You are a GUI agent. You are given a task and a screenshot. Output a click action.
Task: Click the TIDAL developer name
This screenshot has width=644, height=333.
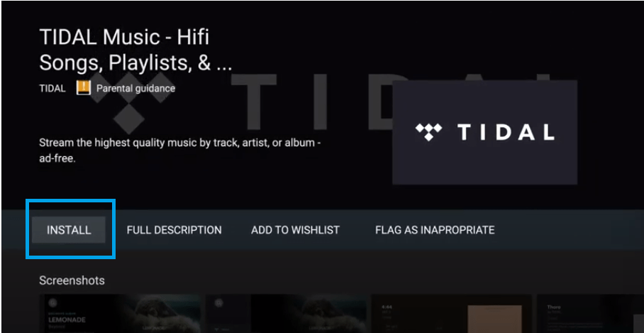[52, 88]
